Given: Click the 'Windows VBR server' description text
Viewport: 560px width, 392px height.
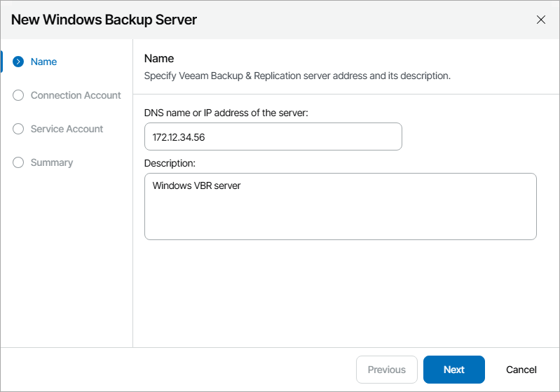Looking at the screenshot, I should click(196, 185).
